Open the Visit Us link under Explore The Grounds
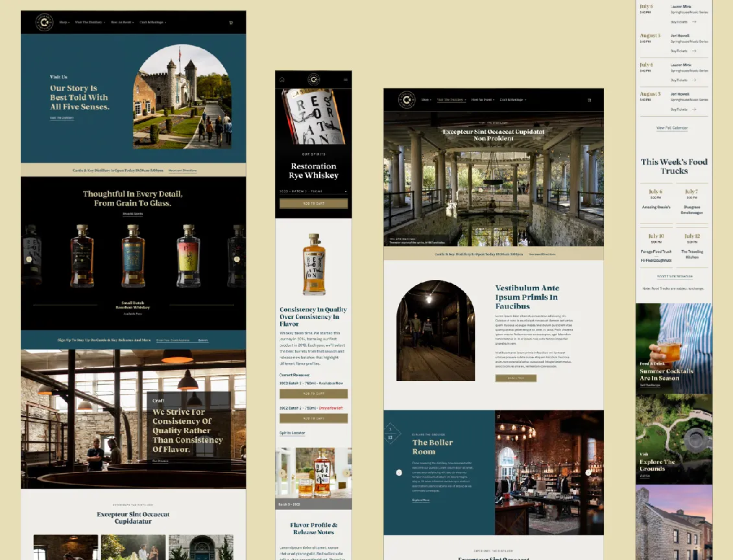 (x=645, y=476)
